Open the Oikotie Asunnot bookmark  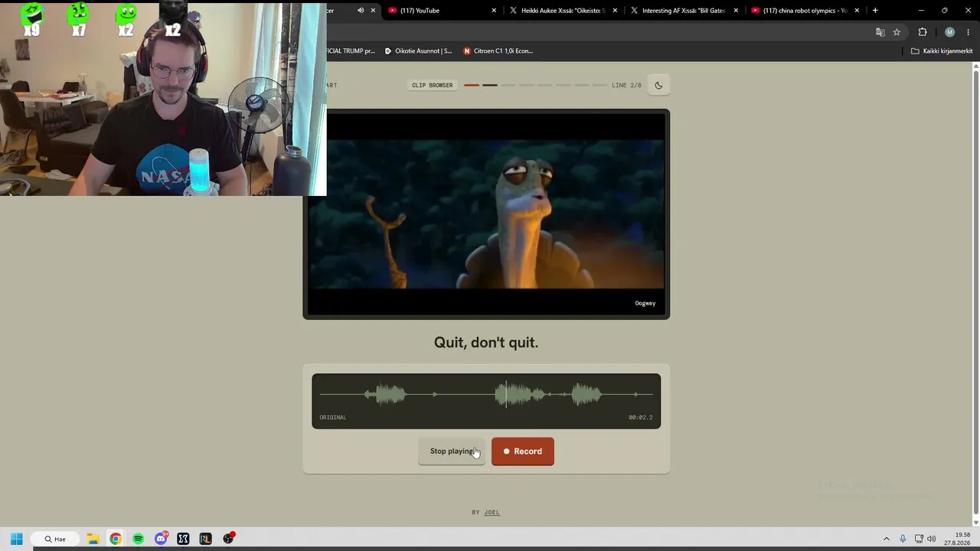(x=418, y=51)
